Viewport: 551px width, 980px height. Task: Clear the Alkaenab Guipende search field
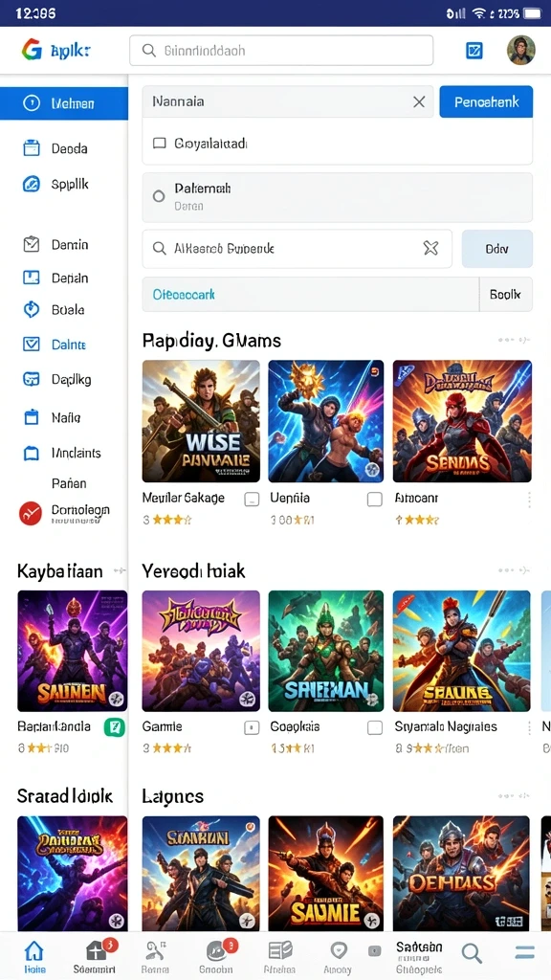(x=431, y=248)
